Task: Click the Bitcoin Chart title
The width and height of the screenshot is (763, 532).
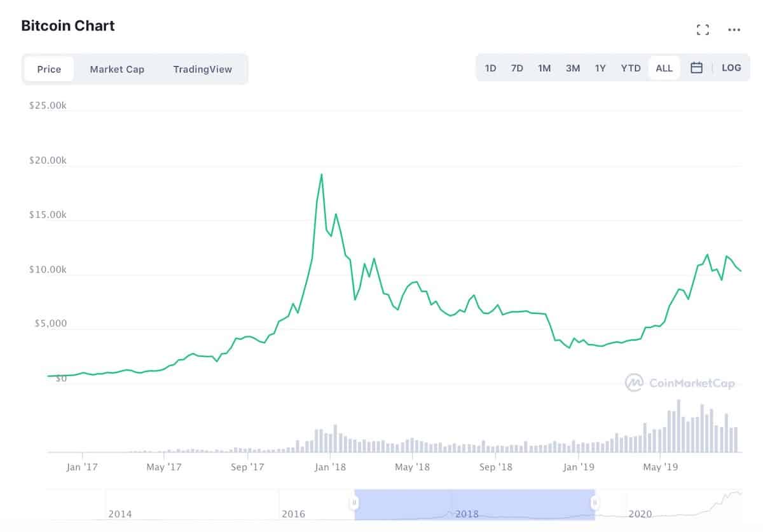Action: [67, 25]
